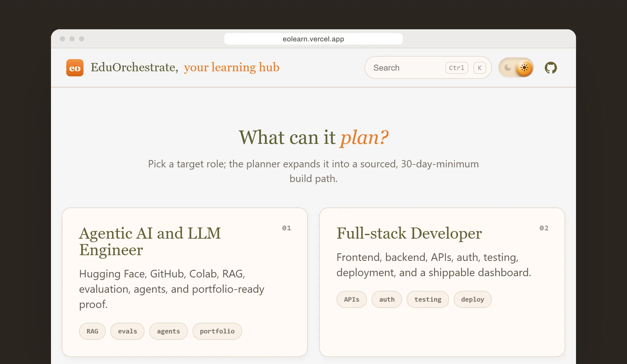
Task: Click the testing tag chip
Action: [428, 299]
